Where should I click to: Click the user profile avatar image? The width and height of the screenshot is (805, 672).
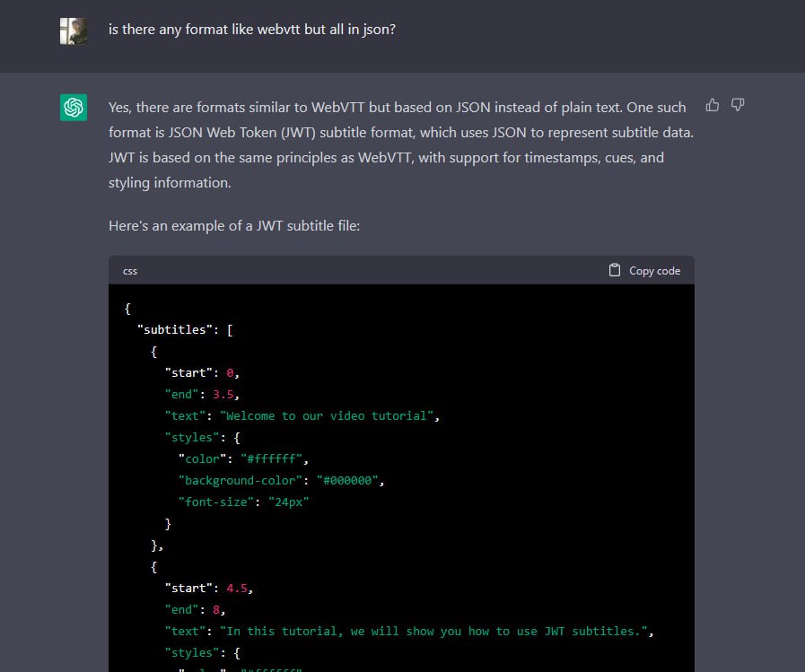[74, 31]
